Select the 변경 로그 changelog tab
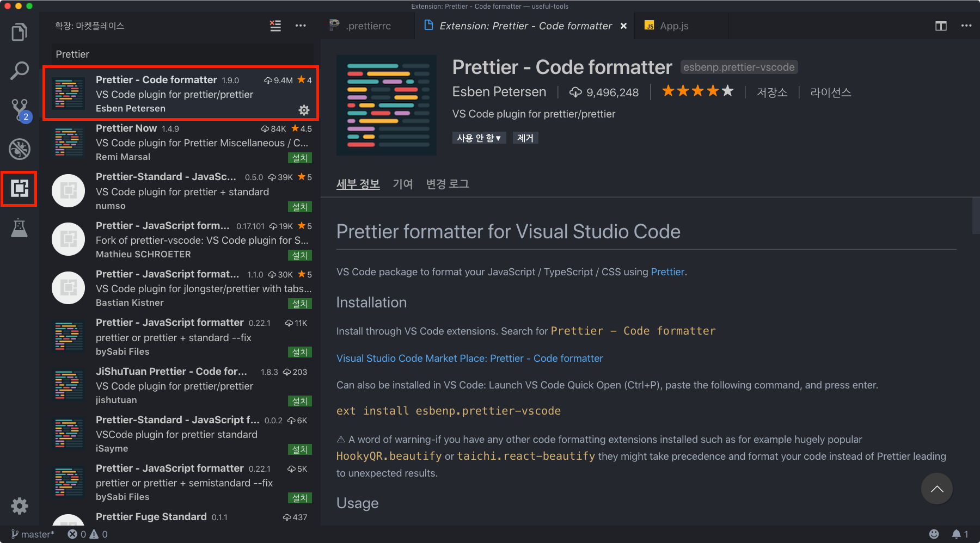 [x=448, y=184]
